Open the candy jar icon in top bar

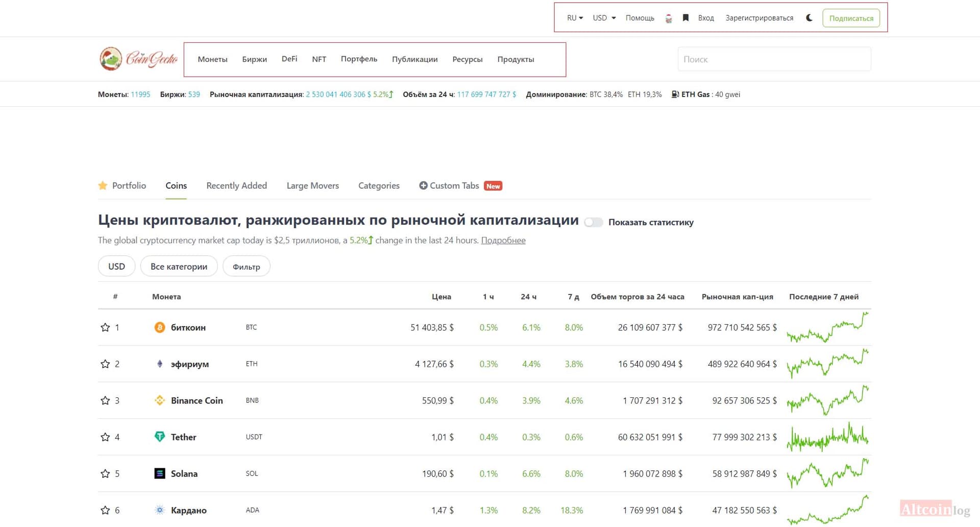click(x=669, y=18)
